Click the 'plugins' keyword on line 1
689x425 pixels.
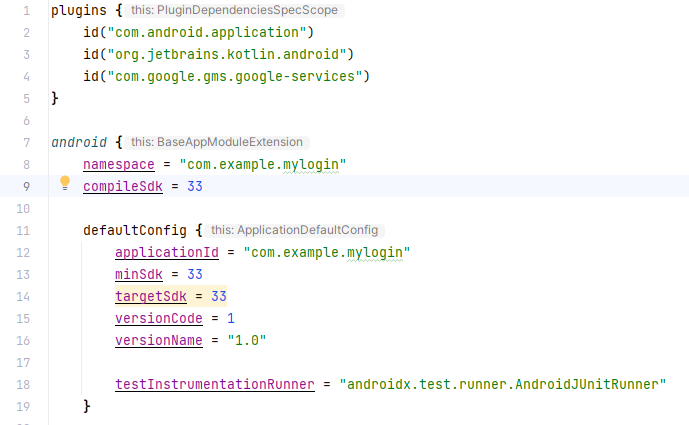79,11
